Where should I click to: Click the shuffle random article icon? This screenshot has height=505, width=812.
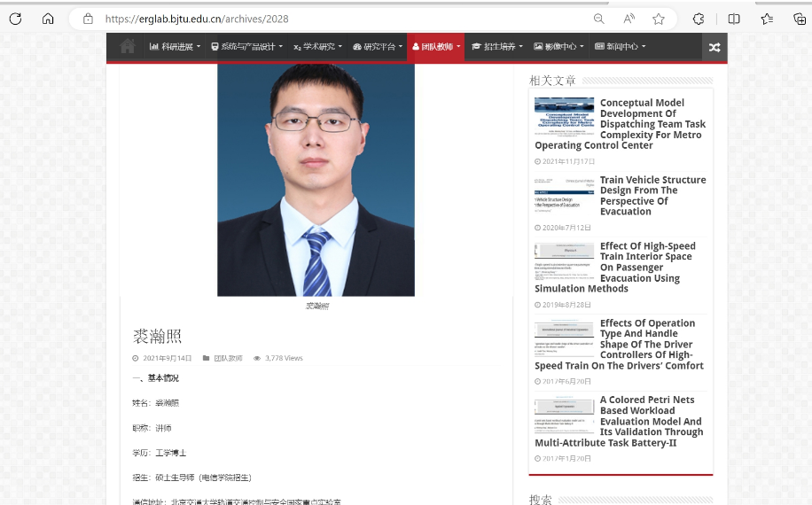(714, 47)
